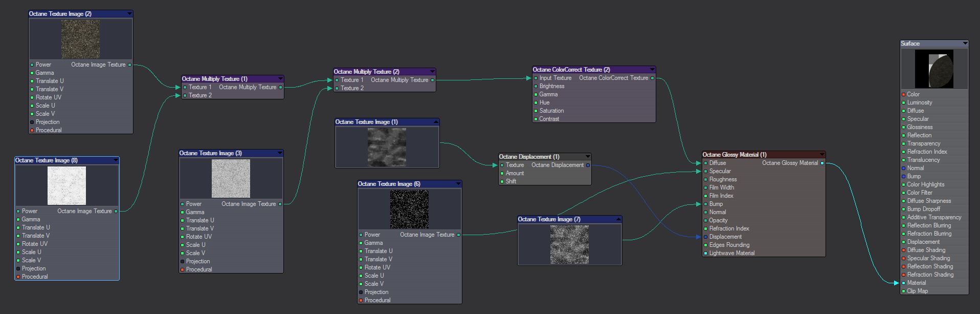Select the Texture Image (2) preview thumbnail
This screenshot has height=314, width=980.
click(x=80, y=39)
